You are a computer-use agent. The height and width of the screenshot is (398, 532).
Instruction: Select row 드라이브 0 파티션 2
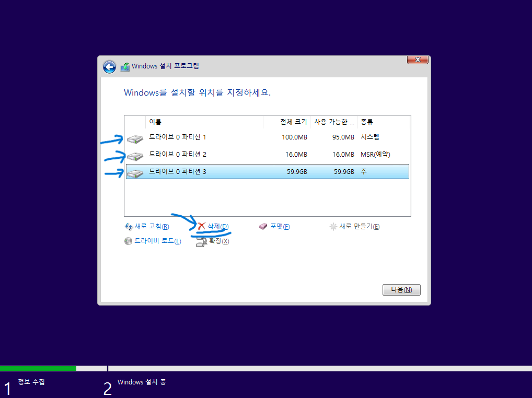coord(268,155)
